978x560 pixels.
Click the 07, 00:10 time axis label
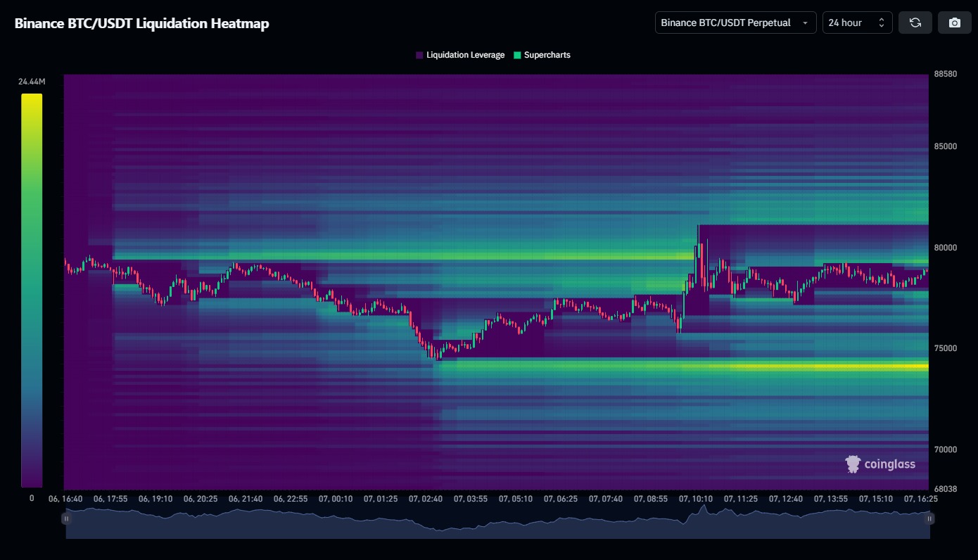coord(336,499)
